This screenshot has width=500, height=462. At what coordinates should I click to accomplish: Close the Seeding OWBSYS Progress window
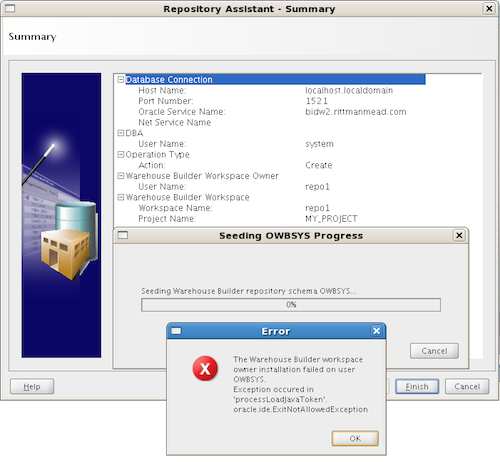click(x=459, y=235)
